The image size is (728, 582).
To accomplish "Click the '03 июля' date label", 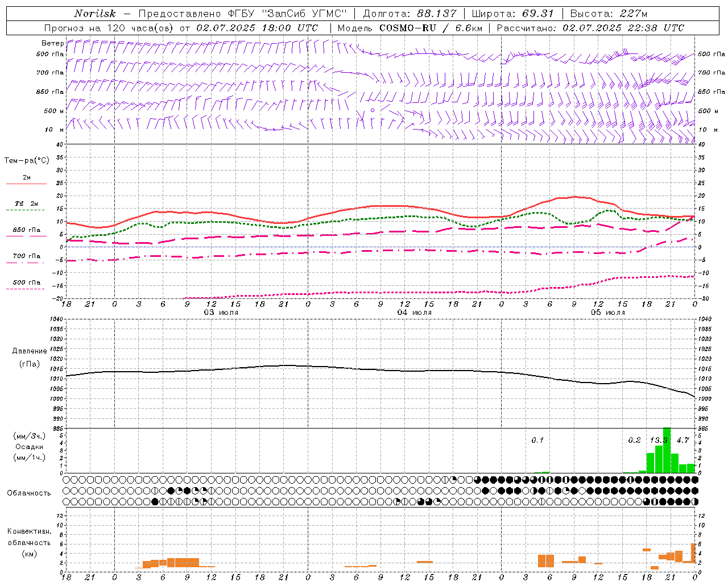I will coord(221,313).
